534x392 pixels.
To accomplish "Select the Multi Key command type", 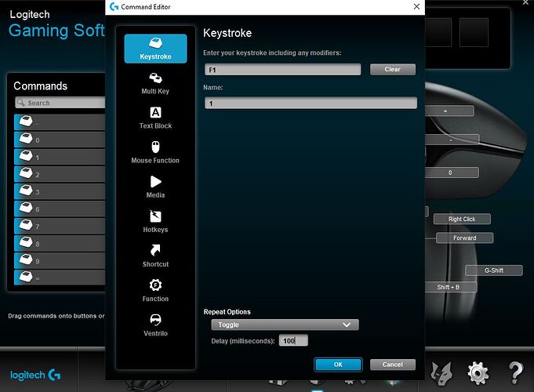I will pyautogui.click(x=155, y=83).
